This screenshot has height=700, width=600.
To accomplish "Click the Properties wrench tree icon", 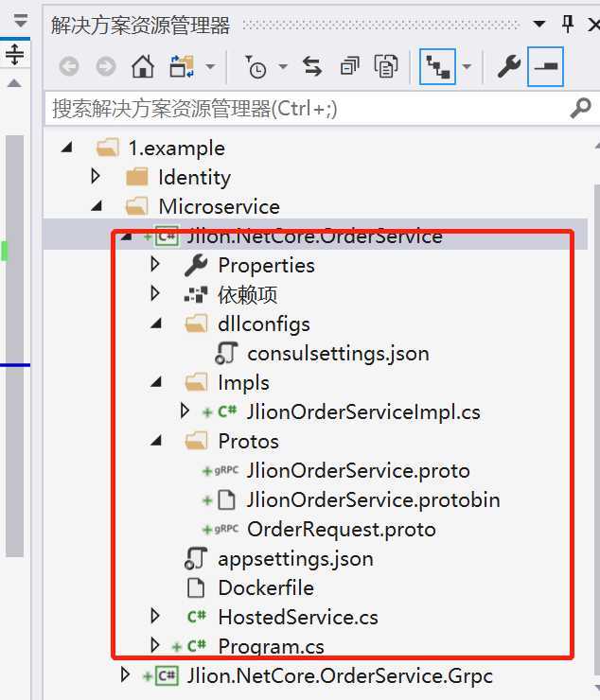I will coord(196,265).
